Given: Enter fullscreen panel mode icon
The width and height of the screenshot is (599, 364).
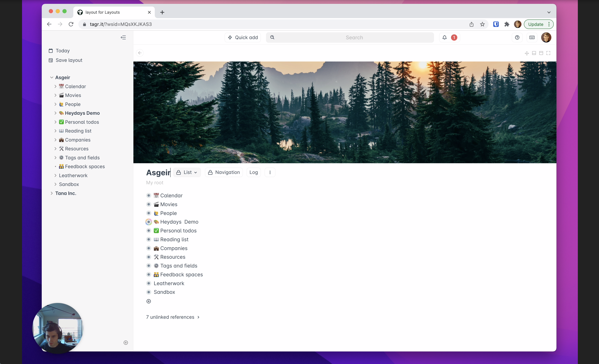Looking at the screenshot, I should point(548,53).
